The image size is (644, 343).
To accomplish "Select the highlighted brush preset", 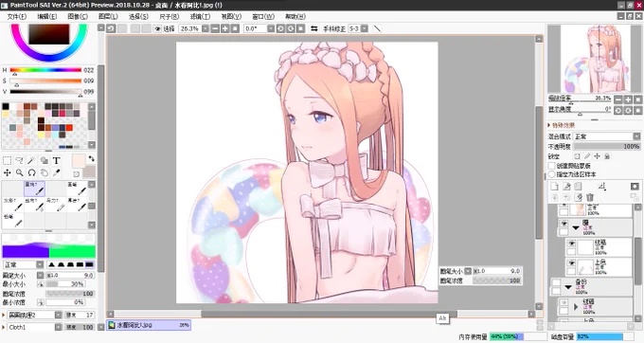I will click(34, 189).
